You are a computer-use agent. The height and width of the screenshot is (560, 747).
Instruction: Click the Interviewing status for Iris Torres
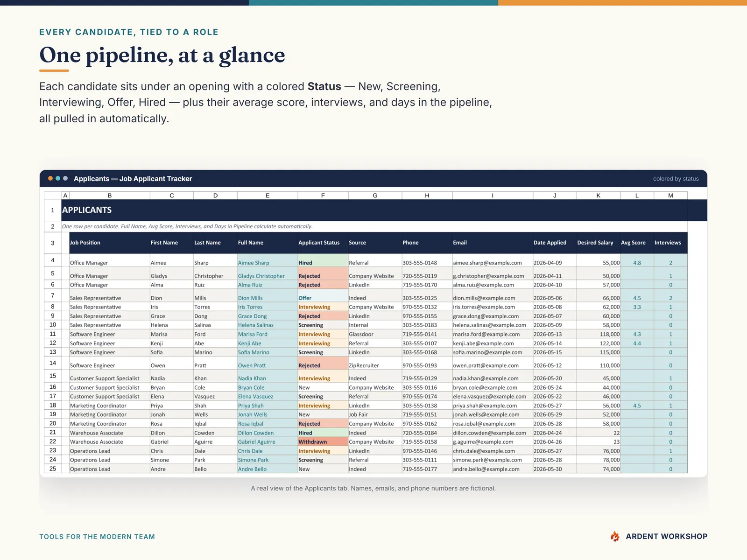pos(323,307)
